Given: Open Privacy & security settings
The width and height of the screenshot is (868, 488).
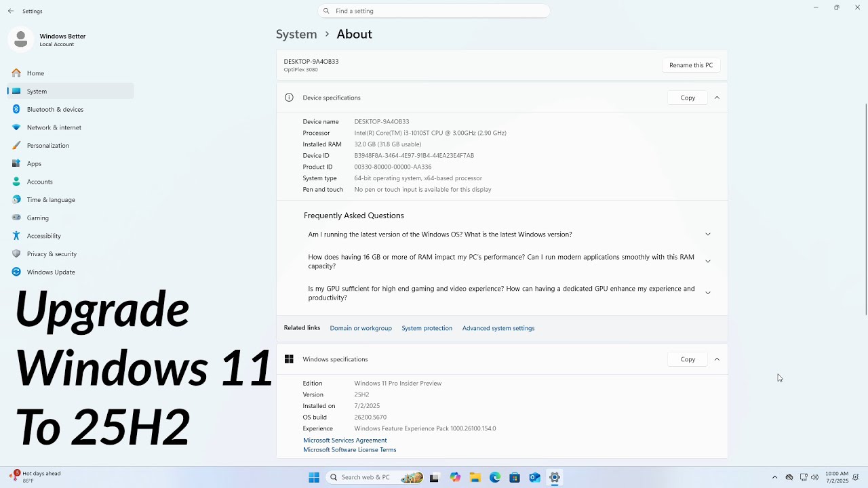Looking at the screenshot, I should pos(71,253).
